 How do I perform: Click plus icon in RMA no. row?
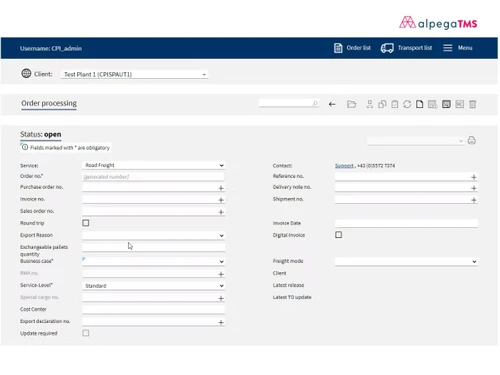click(221, 274)
